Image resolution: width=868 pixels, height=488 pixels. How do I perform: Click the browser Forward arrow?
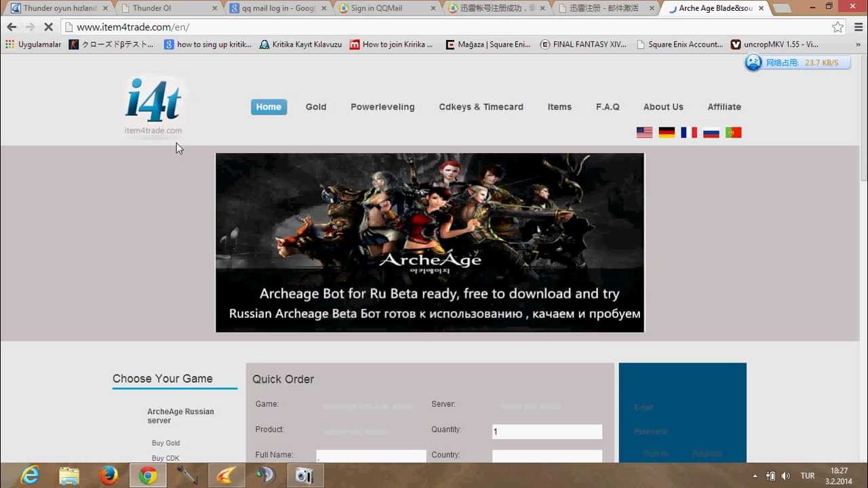[x=30, y=27]
